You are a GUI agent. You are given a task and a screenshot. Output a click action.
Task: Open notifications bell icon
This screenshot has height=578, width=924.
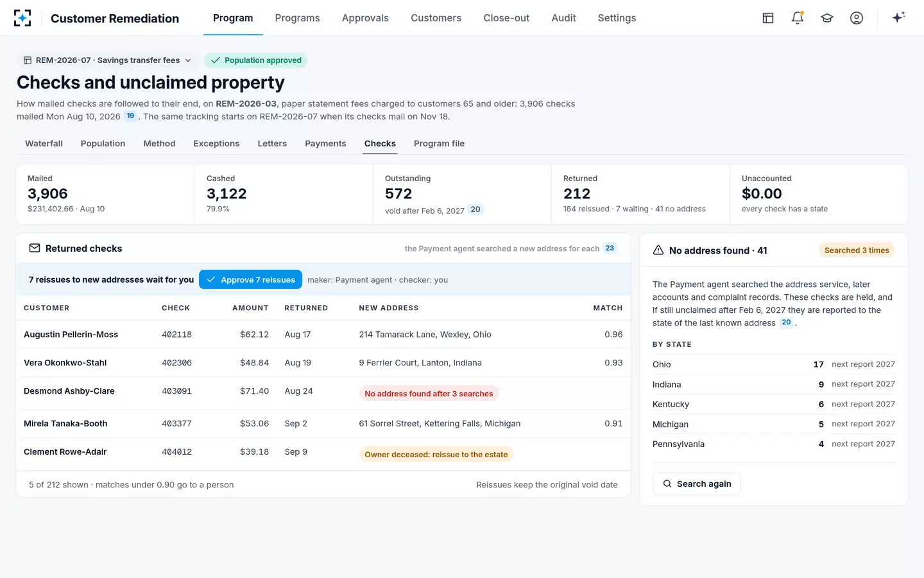798,18
